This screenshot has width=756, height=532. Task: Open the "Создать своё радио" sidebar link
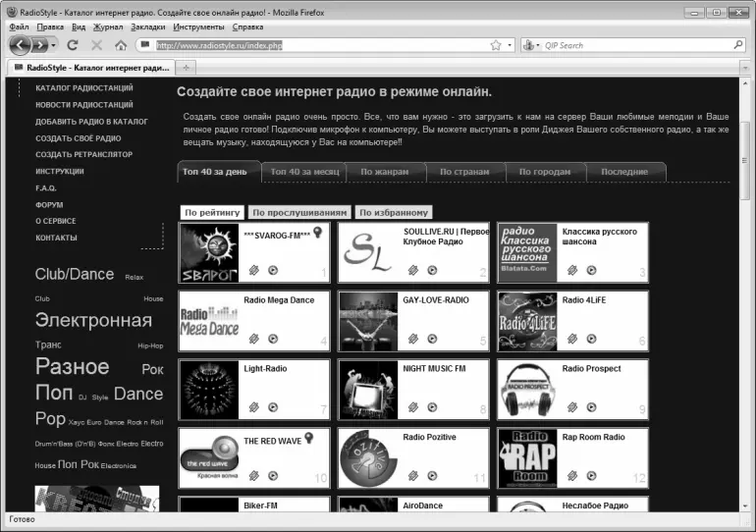click(79, 138)
